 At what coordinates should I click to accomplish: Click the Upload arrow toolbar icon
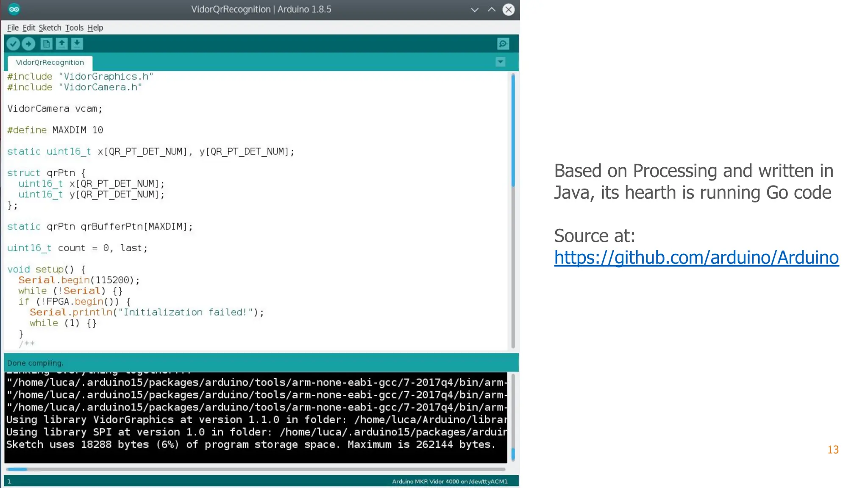(x=28, y=44)
